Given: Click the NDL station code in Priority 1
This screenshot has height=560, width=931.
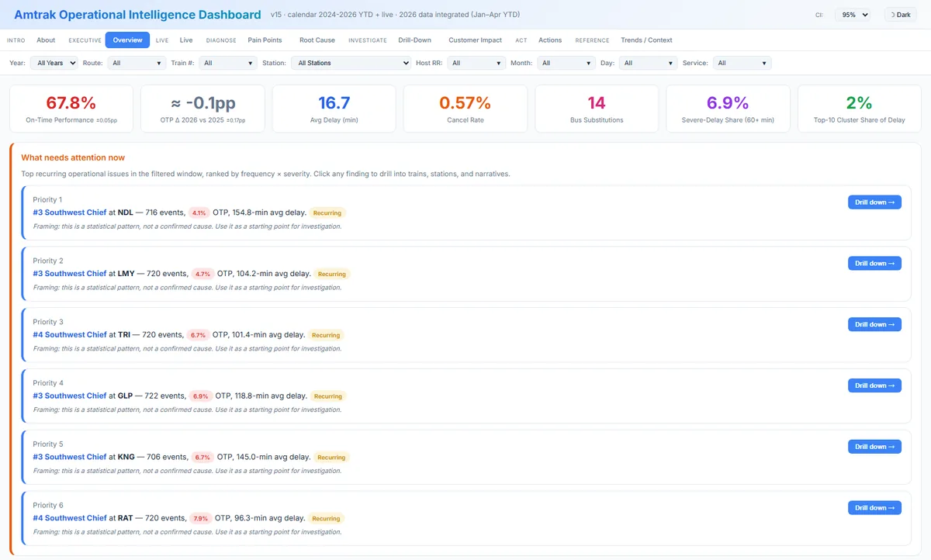Looking at the screenshot, I should 125,213.
